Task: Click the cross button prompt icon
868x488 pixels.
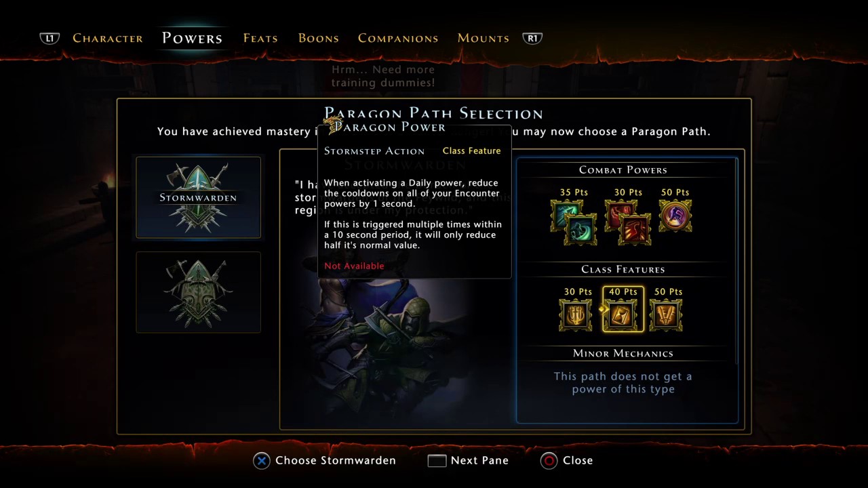Action: pos(261,461)
